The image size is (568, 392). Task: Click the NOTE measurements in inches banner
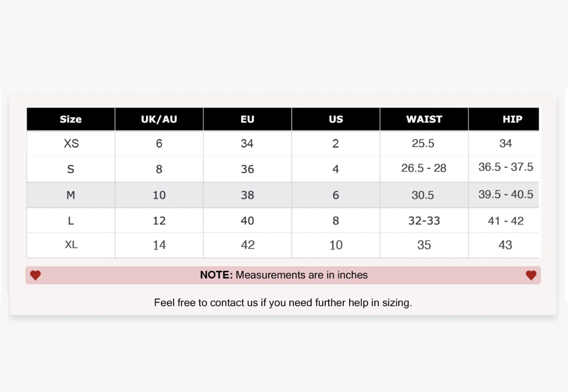(x=283, y=275)
